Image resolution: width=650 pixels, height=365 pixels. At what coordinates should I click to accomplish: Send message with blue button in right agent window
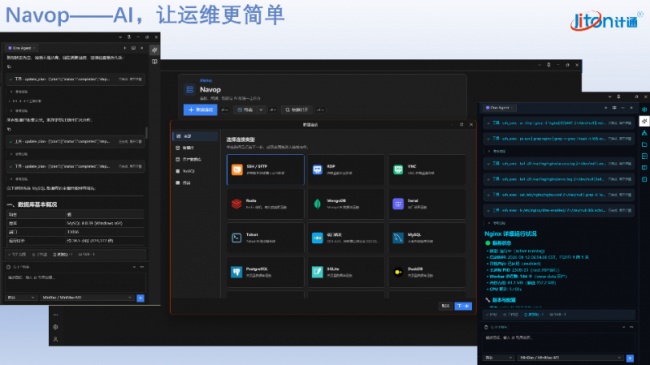630,358
